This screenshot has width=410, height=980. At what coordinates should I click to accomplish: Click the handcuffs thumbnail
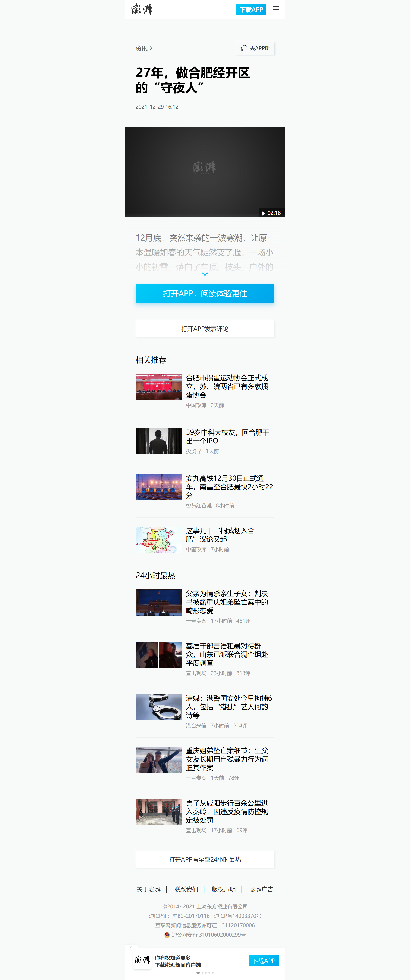point(158,707)
